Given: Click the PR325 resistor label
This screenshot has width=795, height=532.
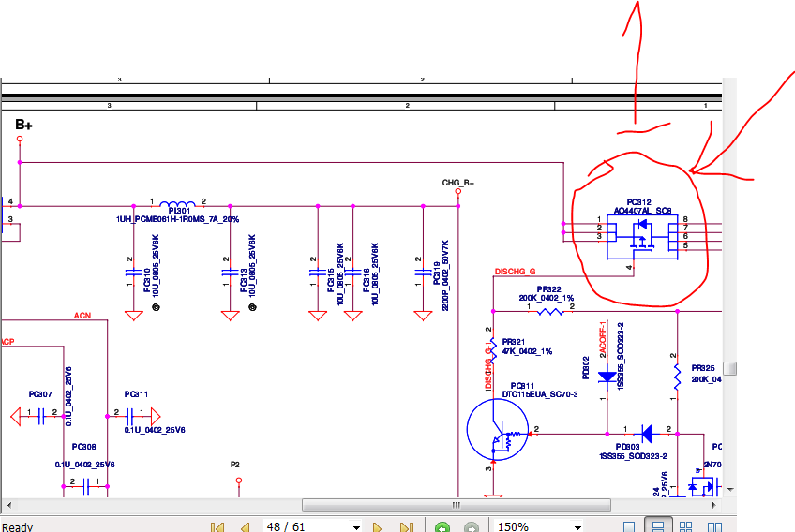Looking at the screenshot, I should pyautogui.click(x=703, y=368).
